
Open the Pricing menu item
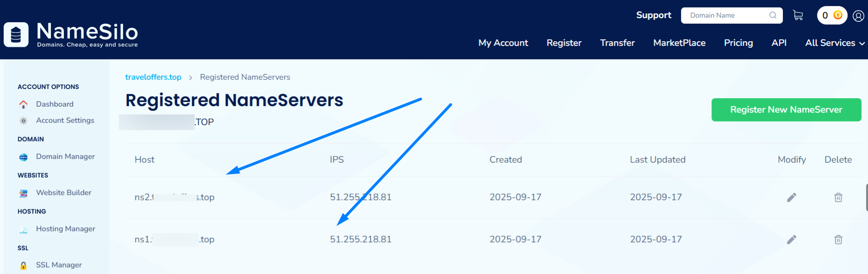(738, 43)
